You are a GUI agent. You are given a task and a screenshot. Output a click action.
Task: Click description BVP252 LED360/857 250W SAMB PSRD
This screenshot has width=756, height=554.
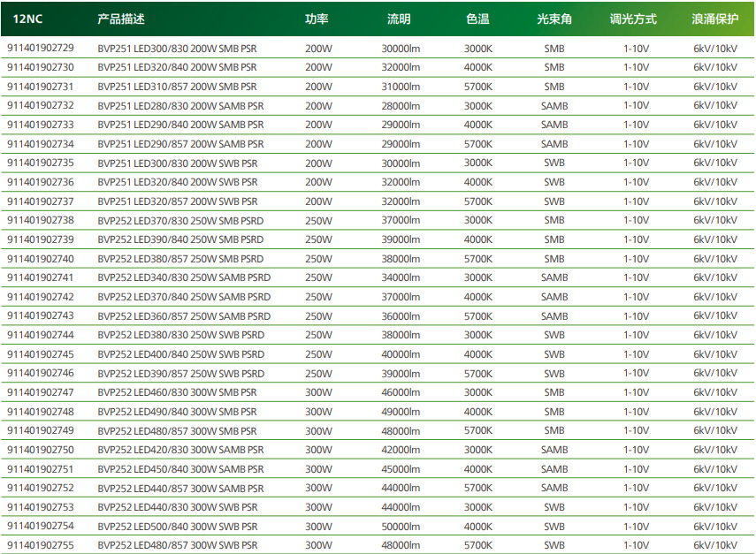184,316
